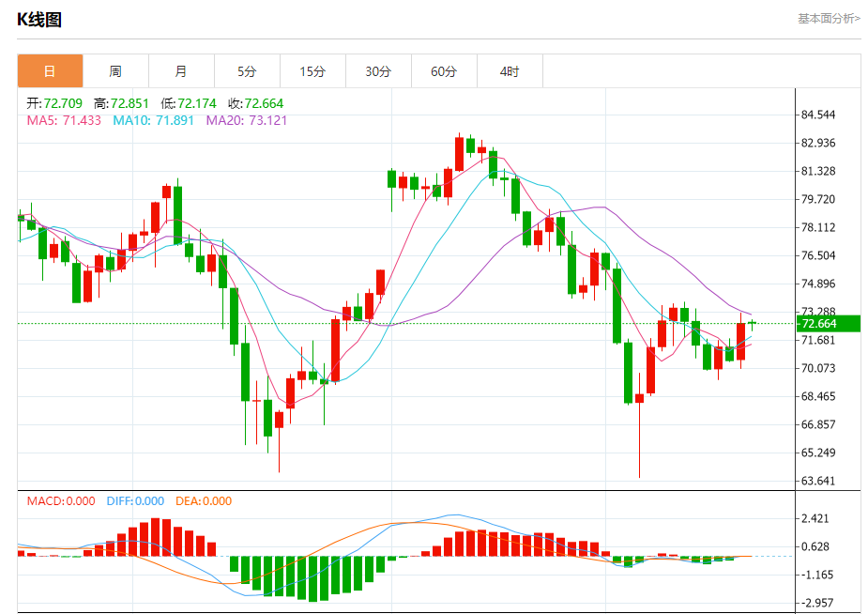The height and width of the screenshot is (614, 868).
Task: Click the 71.681 price axis label
Action: coord(818,340)
